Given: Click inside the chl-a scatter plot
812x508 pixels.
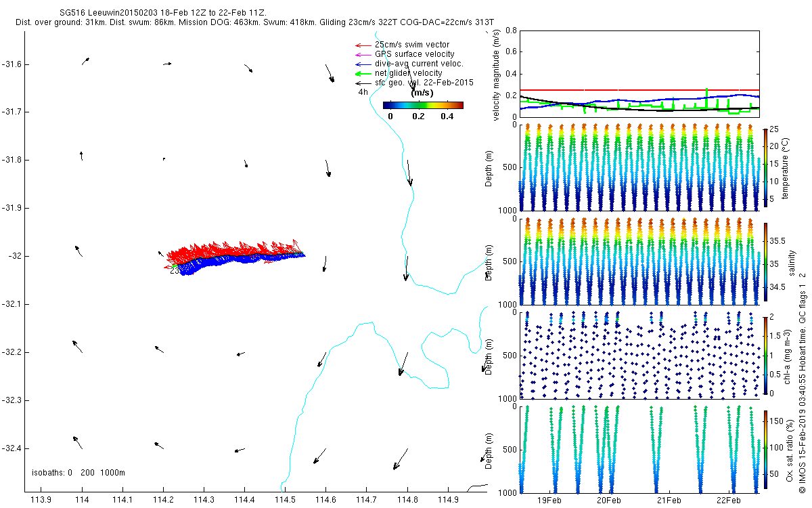Looking at the screenshot, I should click(x=639, y=355).
